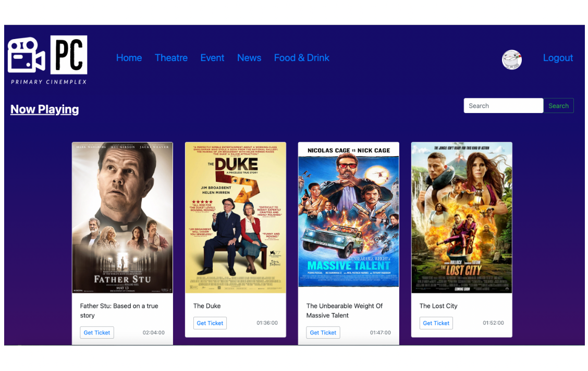Click the Primary Cineplex camera logo
Image resolution: width=588 pixels, height=371 pixels.
pos(47,60)
